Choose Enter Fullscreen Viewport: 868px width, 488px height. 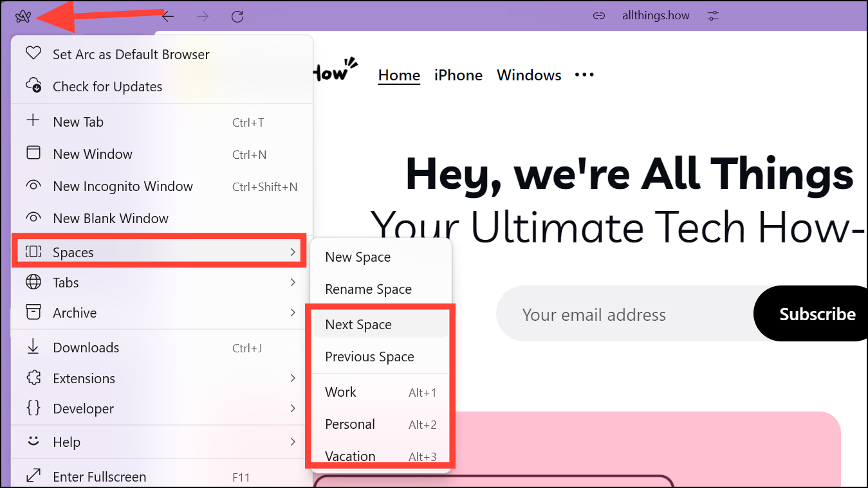[162, 477]
